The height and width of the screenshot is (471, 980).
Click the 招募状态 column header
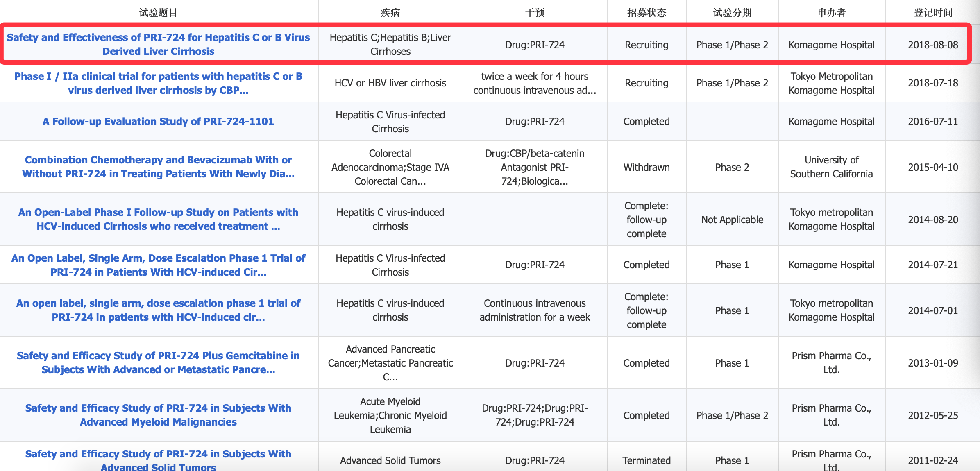click(x=647, y=13)
